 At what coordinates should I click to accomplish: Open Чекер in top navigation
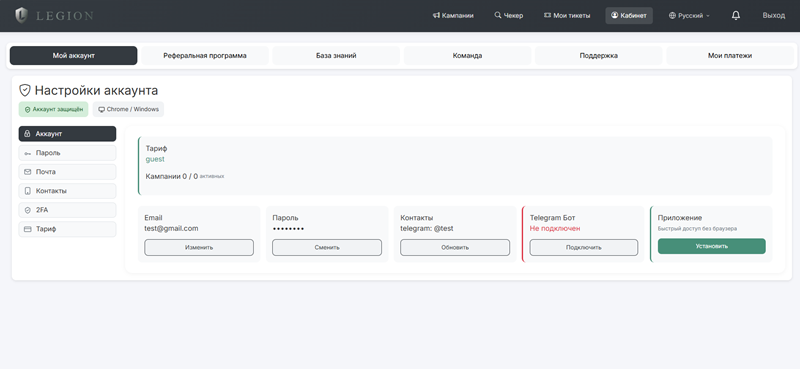509,16
